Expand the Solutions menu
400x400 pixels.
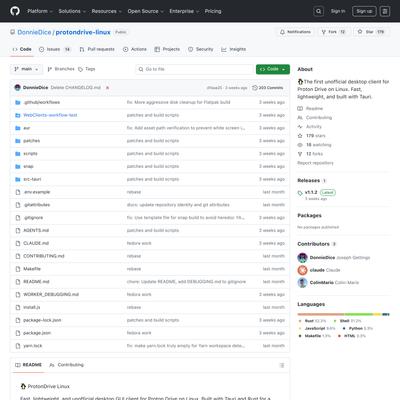pyautogui.click(x=72, y=11)
